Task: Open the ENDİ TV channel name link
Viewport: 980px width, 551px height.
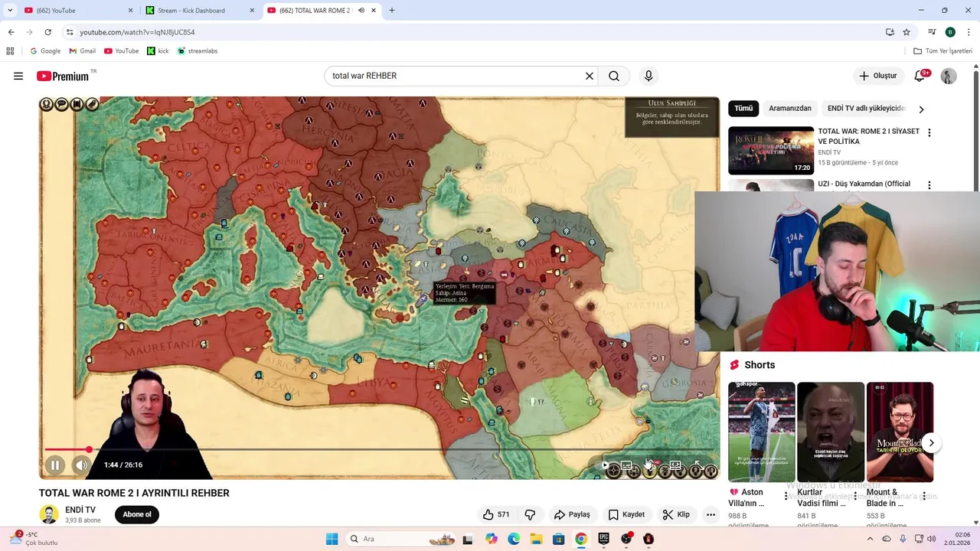Action: 80,510
